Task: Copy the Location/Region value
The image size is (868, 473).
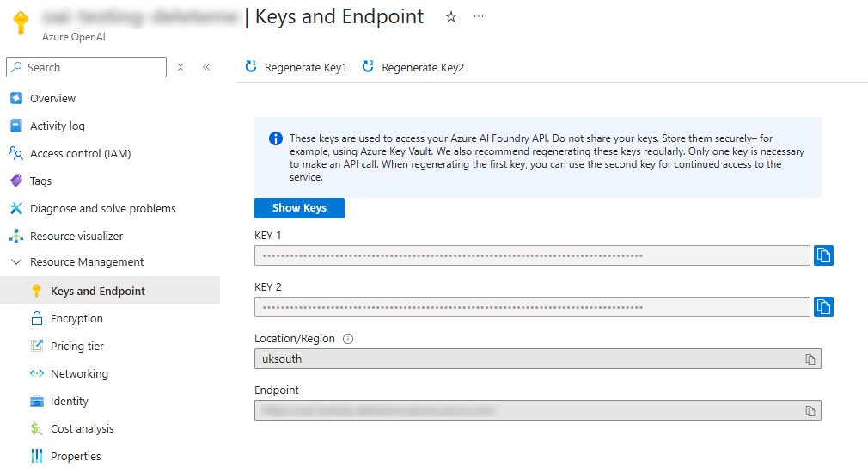Action: pos(810,359)
